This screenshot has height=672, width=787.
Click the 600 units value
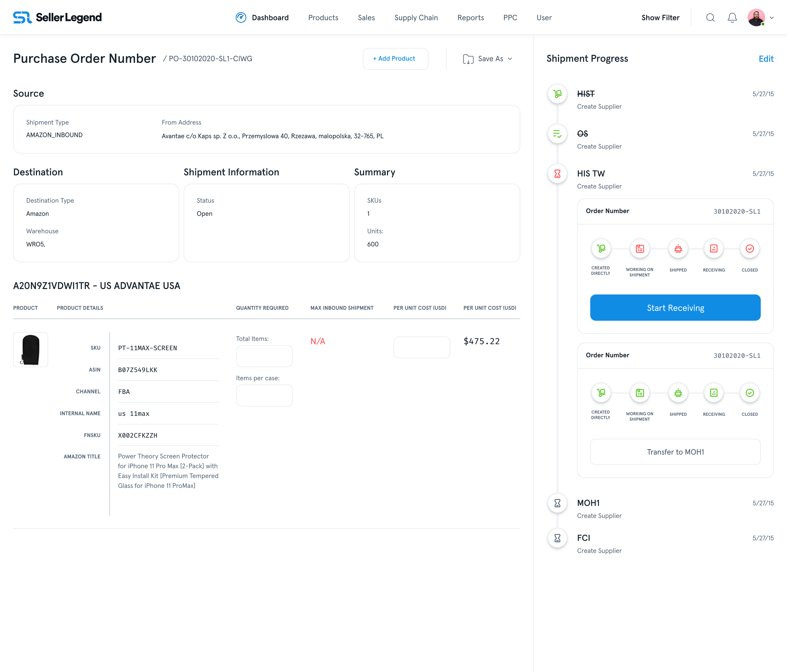pyautogui.click(x=373, y=244)
